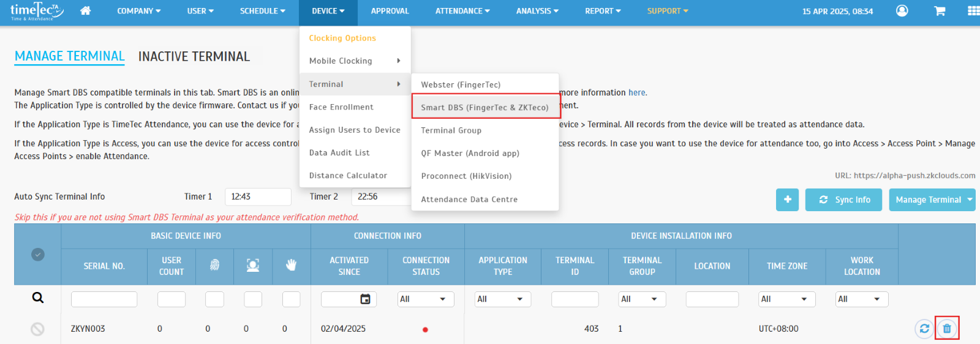Open the Application Type filter dropdown
This screenshot has height=344, width=980.
(503, 299)
